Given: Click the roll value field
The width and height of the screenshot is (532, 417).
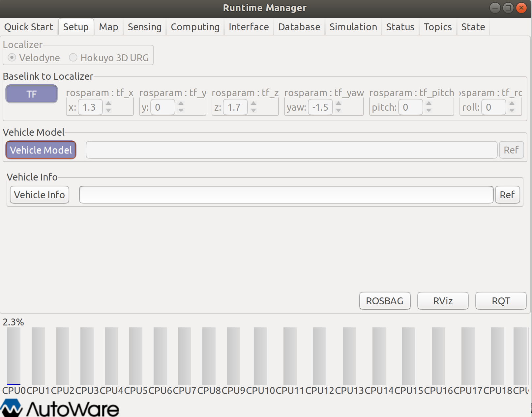Looking at the screenshot, I should pyautogui.click(x=493, y=107).
